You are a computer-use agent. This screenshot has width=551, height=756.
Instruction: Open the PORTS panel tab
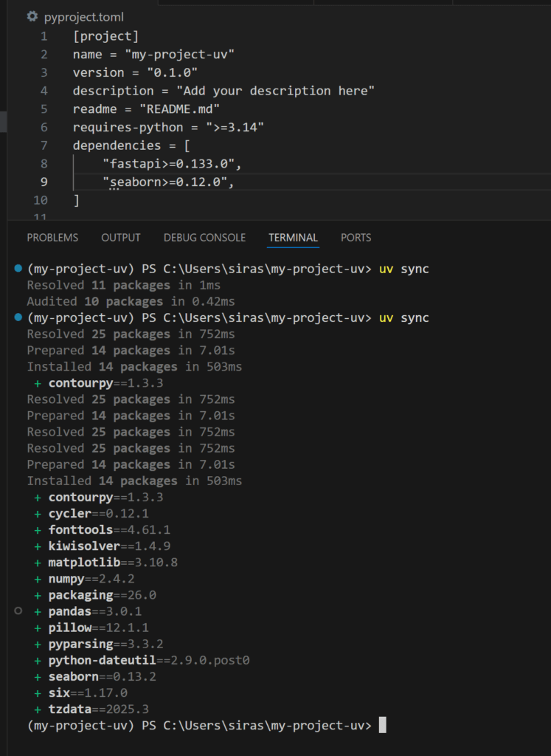(356, 238)
